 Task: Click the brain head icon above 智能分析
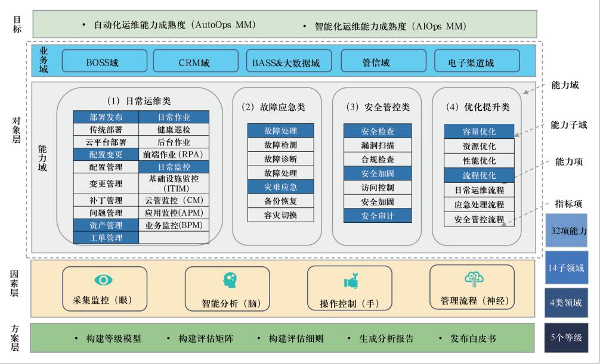click(x=229, y=279)
